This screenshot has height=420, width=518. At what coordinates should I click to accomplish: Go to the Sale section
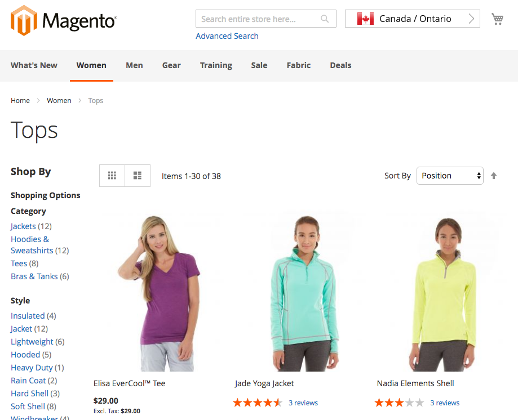tap(259, 65)
